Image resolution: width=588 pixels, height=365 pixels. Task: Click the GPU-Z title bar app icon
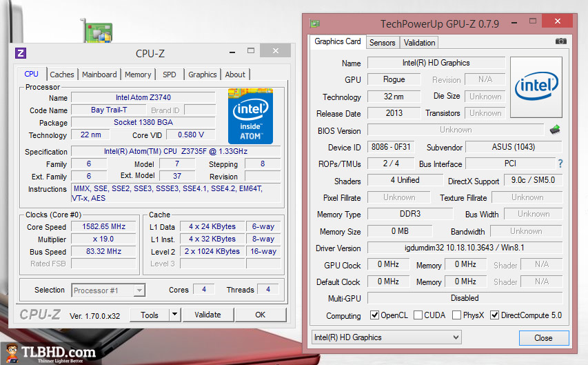point(314,23)
